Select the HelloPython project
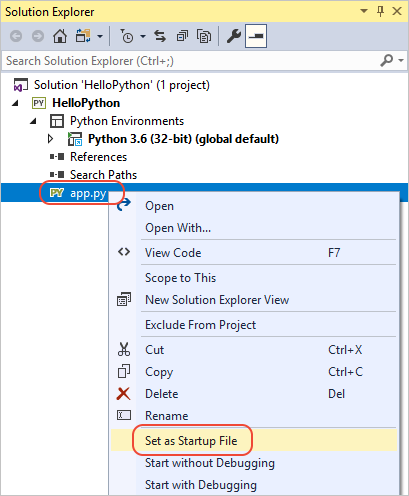 pyautogui.click(x=86, y=103)
